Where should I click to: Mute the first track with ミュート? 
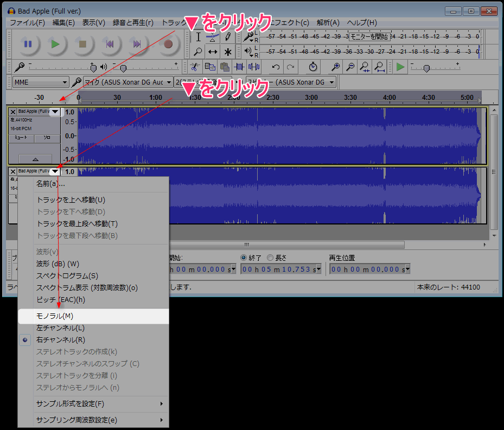pos(21,138)
